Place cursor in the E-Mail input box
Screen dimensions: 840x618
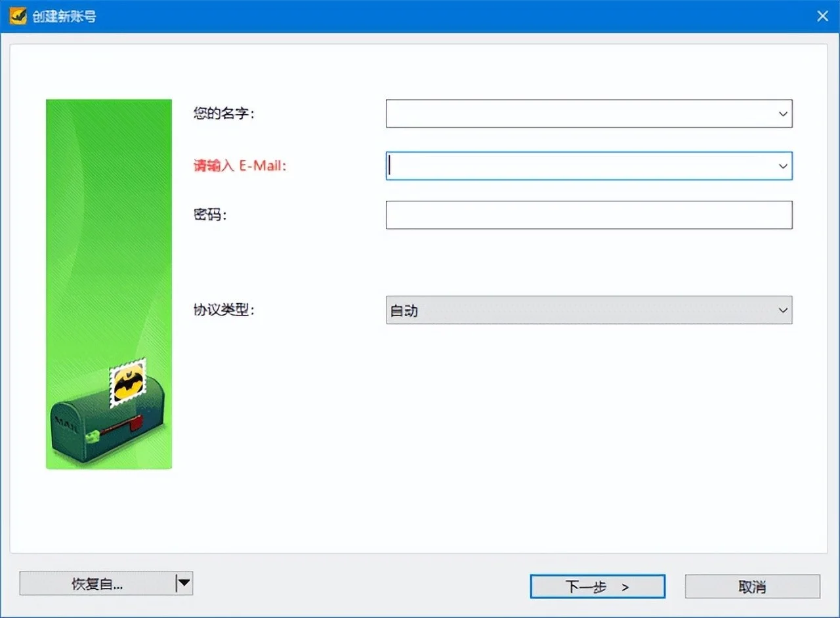[577, 166]
